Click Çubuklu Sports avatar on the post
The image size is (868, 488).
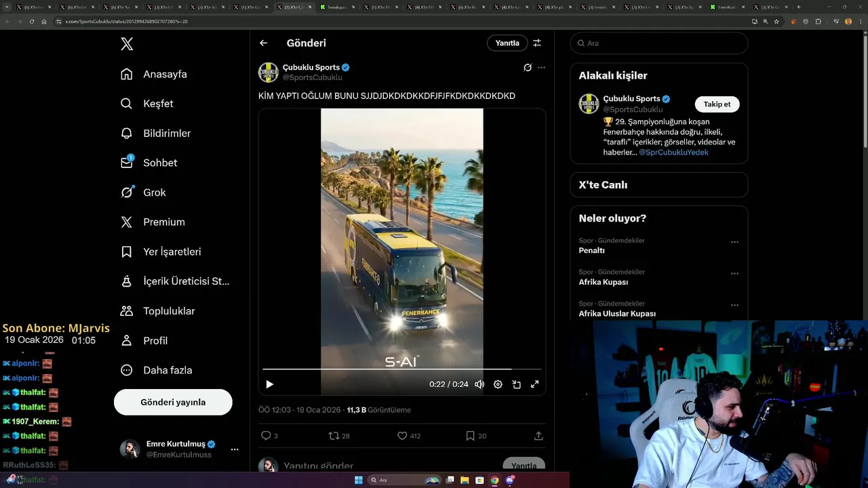tap(269, 73)
